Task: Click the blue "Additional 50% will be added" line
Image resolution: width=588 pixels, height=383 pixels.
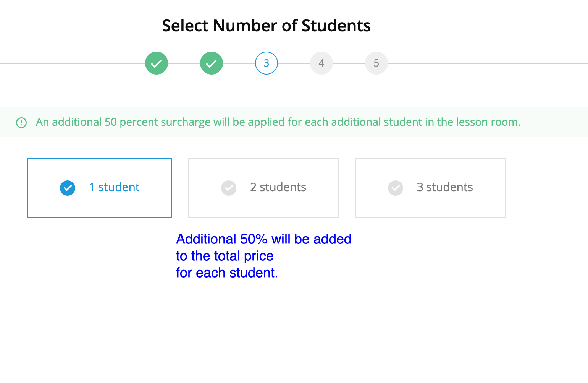Action: point(263,239)
